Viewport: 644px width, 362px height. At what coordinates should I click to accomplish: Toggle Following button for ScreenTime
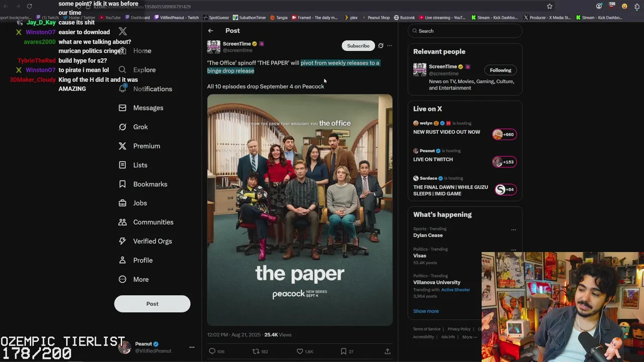501,70
